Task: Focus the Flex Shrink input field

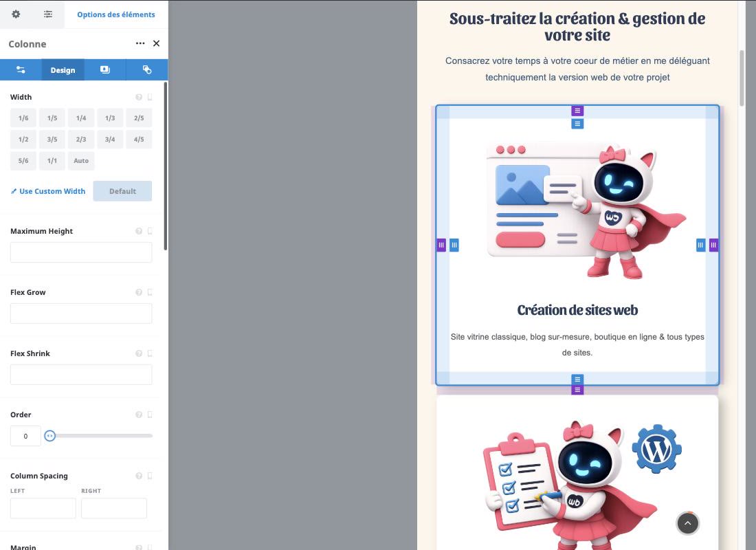Action: pos(81,375)
